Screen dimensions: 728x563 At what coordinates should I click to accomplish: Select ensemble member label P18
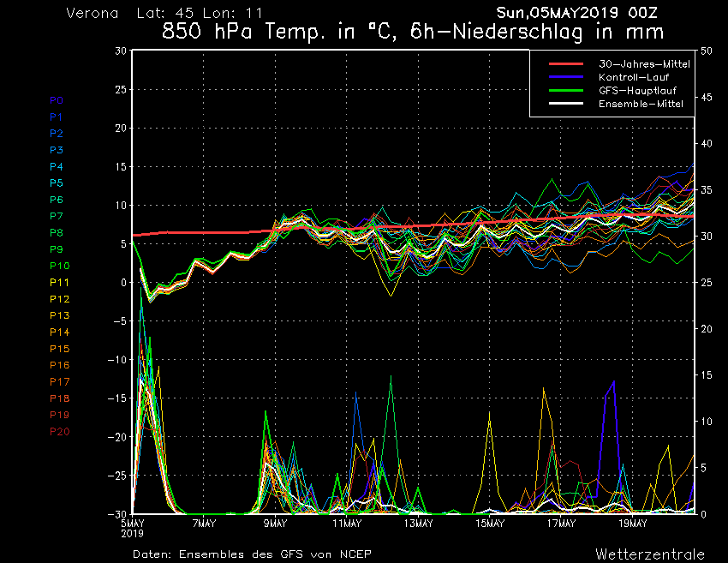(x=60, y=398)
